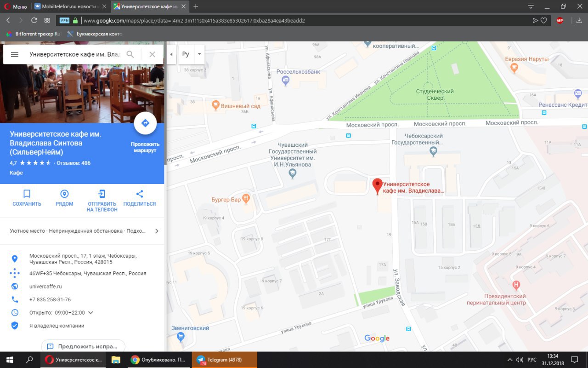Click the red cafe map pin
This screenshot has width=588, height=368.
click(377, 186)
